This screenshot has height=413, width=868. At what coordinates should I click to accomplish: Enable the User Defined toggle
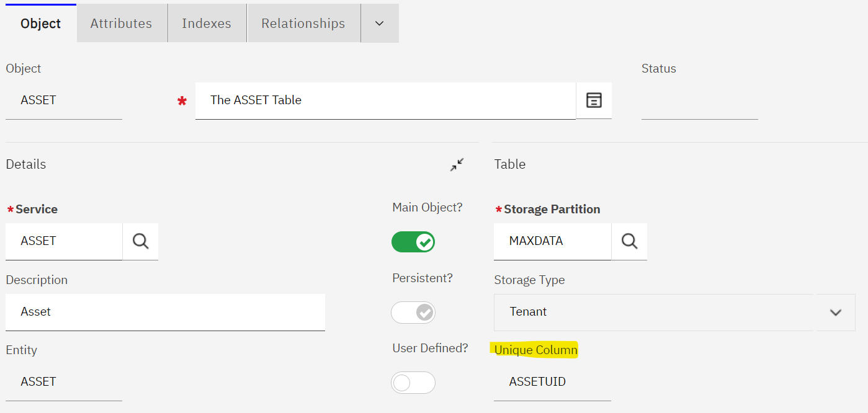pos(413,383)
